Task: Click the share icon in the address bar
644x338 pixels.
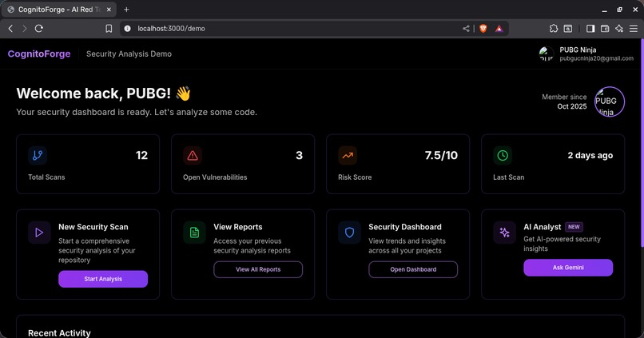Action: [x=466, y=28]
